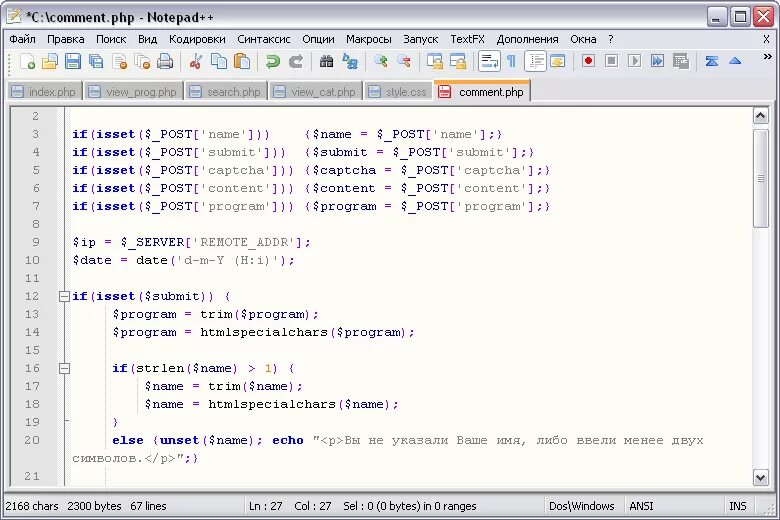Image resolution: width=780 pixels, height=520 pixels.
Task: Switch to the view_cat.php tab
Action: point(316,92)
